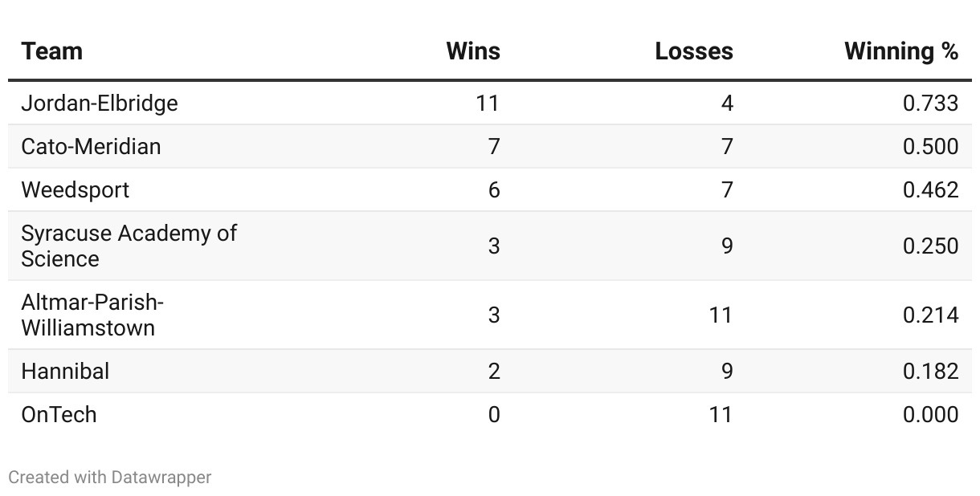The image size is (980, 496).
Task: Click Syracuse Academy winning percentage 0.250
Action: 930,246
